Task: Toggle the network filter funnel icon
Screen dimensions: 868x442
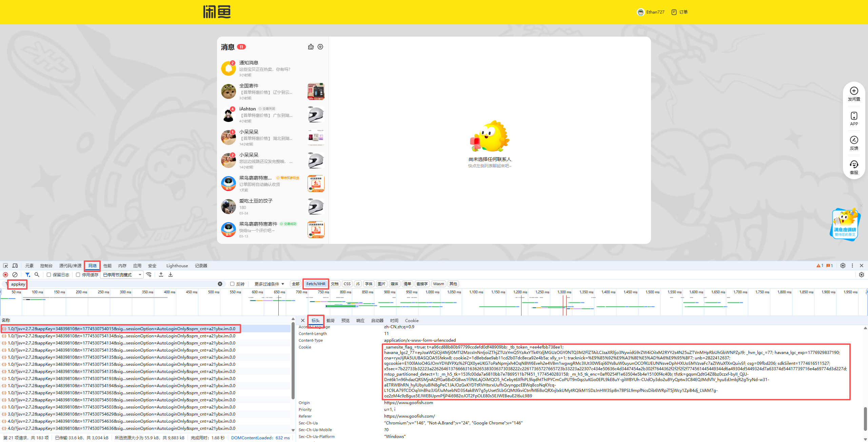Action: 28,275
